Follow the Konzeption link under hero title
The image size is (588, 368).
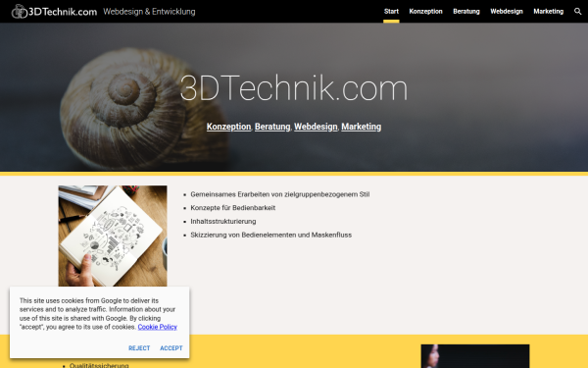(228, 127)
